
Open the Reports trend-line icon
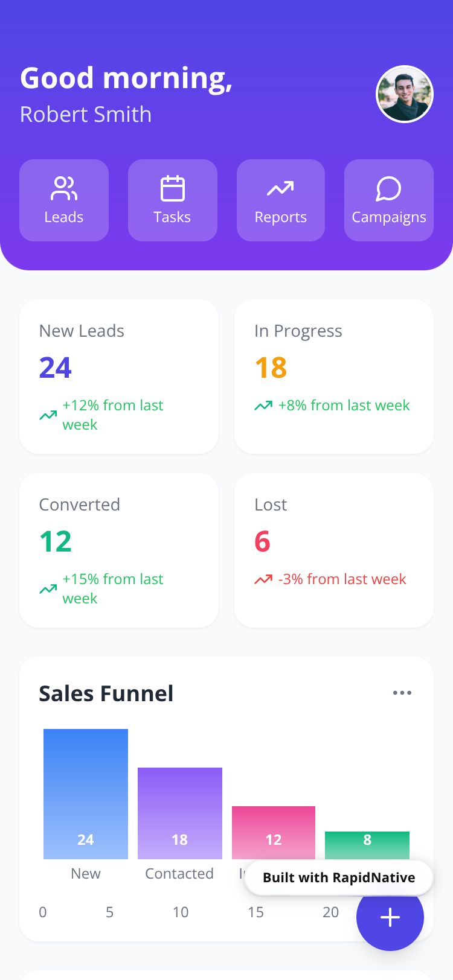(x=280, y=189)
